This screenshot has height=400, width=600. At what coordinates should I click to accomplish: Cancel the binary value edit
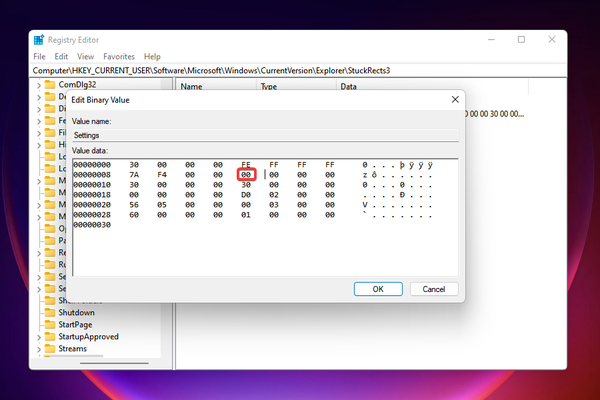(434, 289)
